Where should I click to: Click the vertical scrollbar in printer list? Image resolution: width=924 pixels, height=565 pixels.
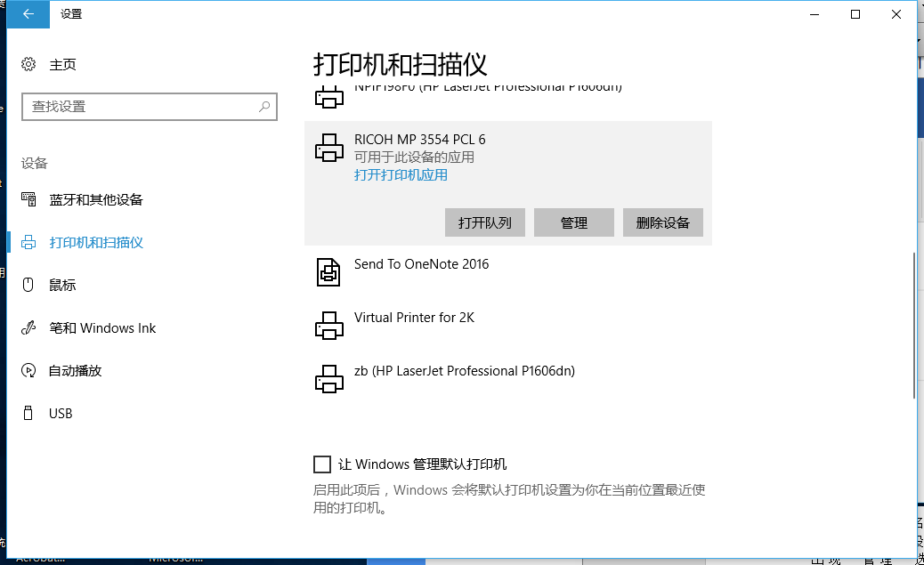pos(912,325)
